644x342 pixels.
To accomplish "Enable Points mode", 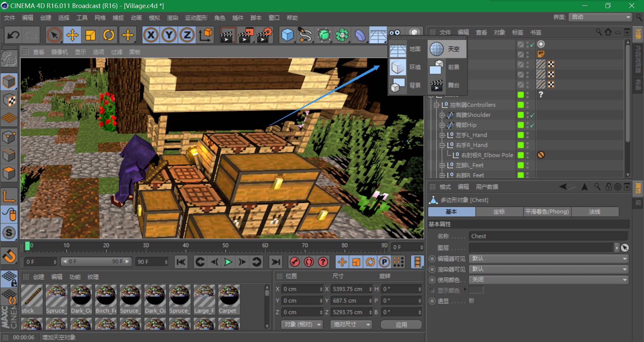I will click(9, 137).
